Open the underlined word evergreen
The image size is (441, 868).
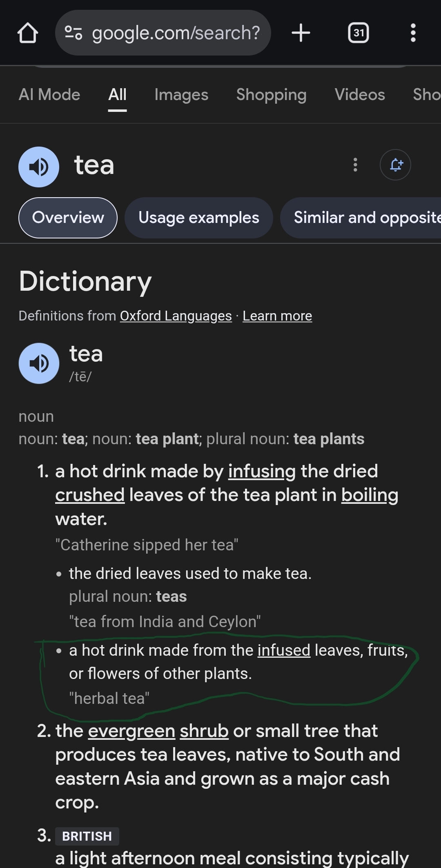point(131,731)
